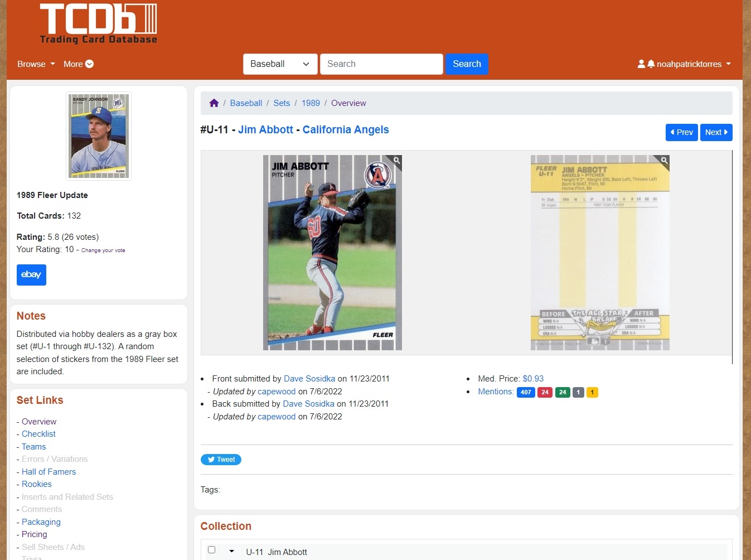Open the Browse dropdown menu
The image size is (751, 560).
point(36,64)
